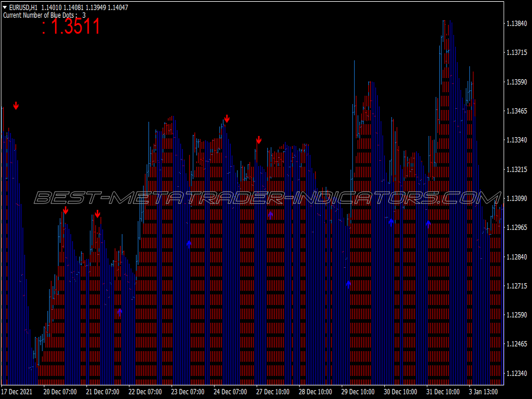Click price level 1.12840 on the axis

(x=517, y=257)
